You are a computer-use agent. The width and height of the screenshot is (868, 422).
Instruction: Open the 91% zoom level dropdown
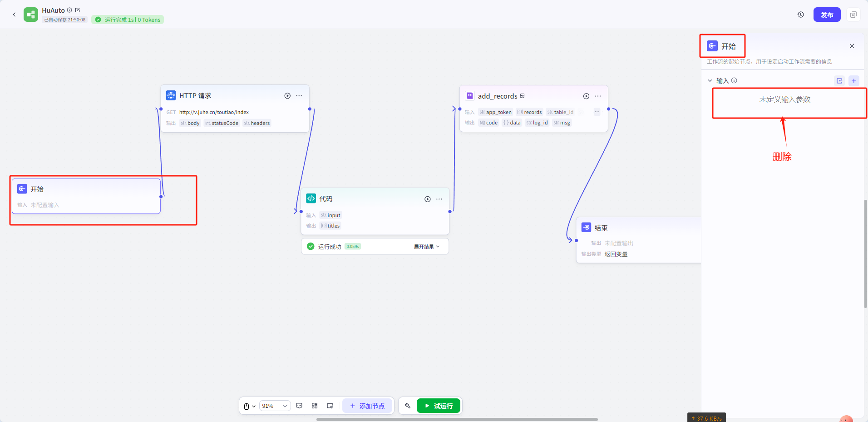click(x=275, y=406)
